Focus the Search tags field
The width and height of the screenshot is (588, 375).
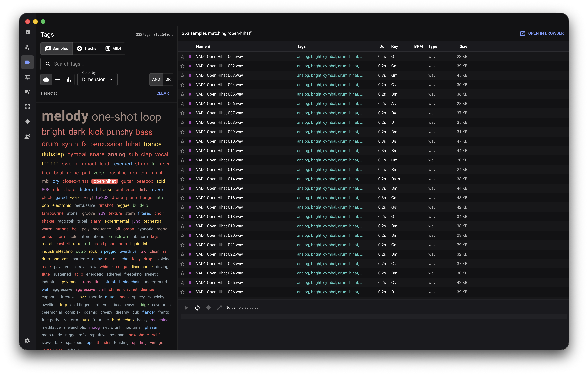107,64
